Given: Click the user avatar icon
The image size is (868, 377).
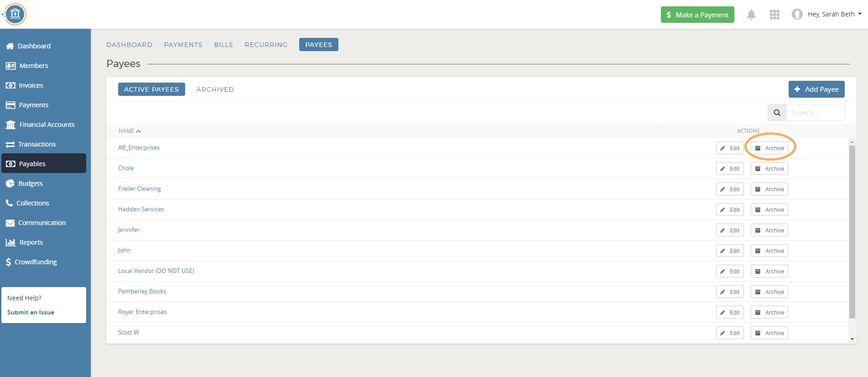Looking at the screenshot, I should [x=797, y=15].
